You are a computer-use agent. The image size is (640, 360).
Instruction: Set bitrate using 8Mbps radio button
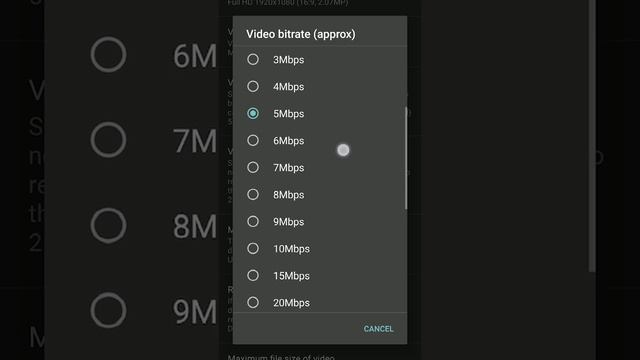click(253, 194)
